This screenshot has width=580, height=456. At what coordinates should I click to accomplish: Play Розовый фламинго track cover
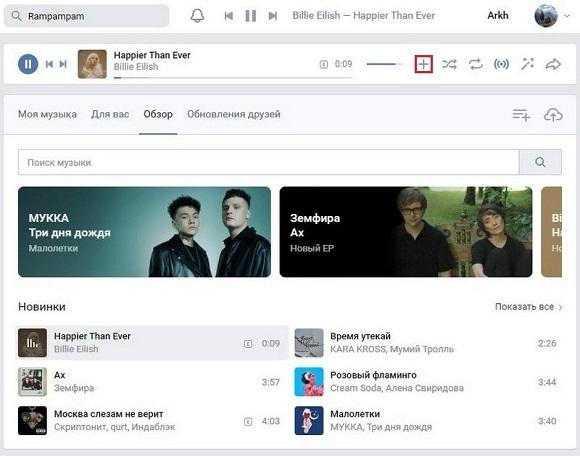(309, 382)
